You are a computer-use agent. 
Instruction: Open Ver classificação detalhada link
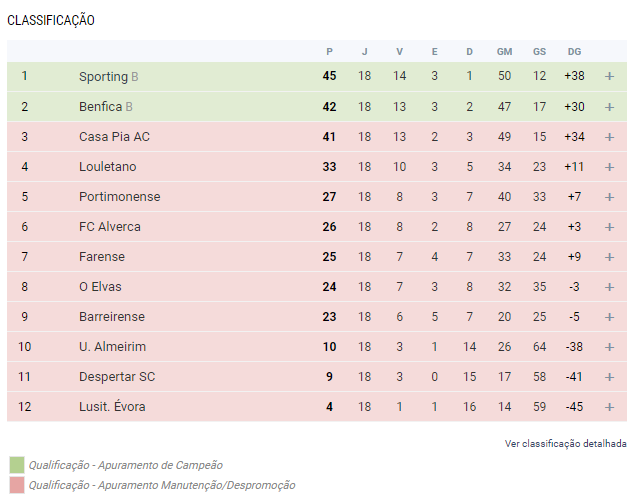pyautogui.click(x=566, y=444)
